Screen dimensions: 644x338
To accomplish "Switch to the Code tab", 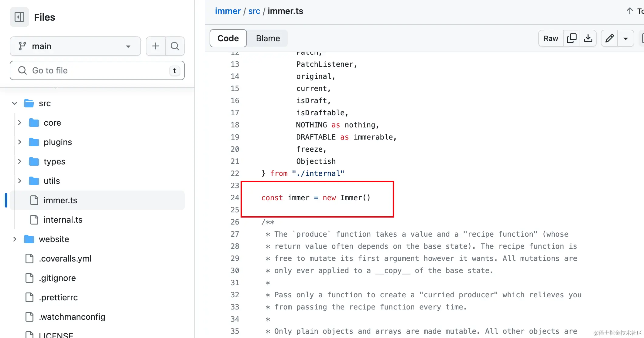I will click(x=228, y=38).
